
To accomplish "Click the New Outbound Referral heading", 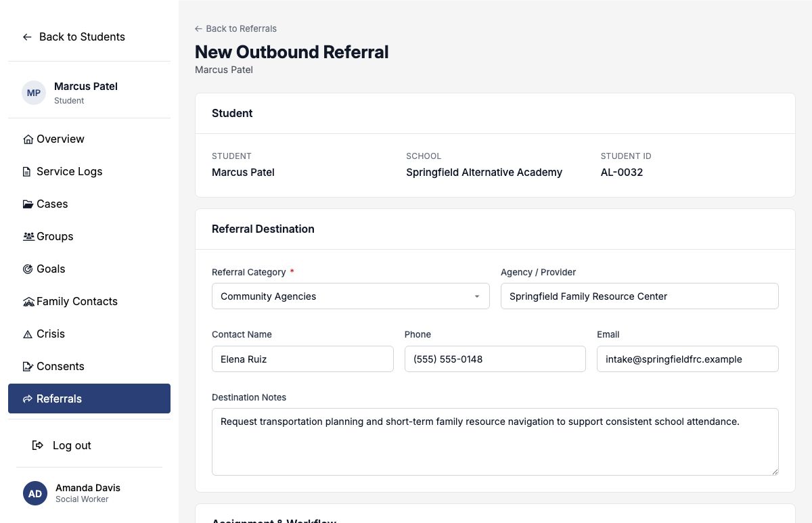I will (292, 52).
